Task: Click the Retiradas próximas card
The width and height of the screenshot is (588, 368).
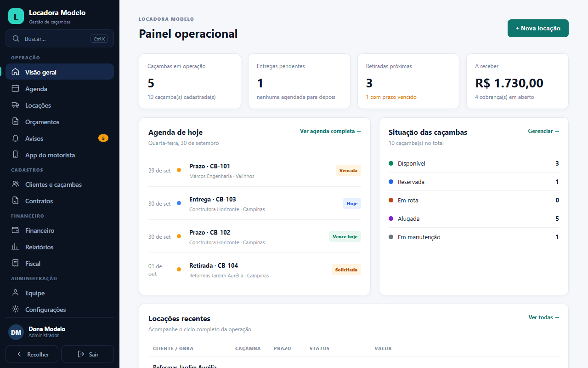Action: [408, 81]
